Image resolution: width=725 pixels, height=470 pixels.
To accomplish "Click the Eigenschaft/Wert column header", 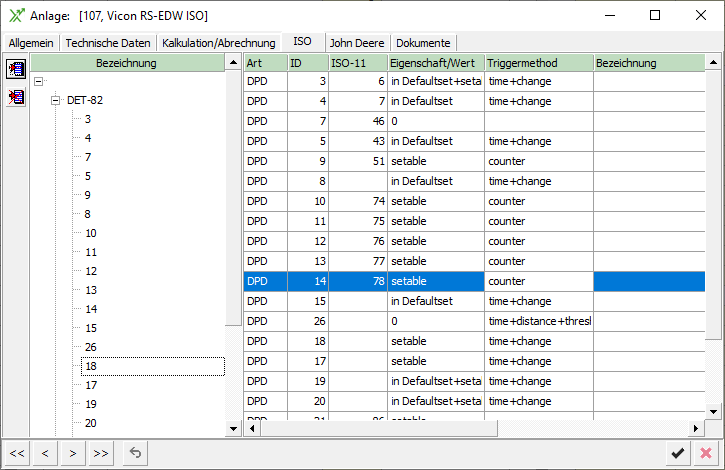I will (435, 63).
